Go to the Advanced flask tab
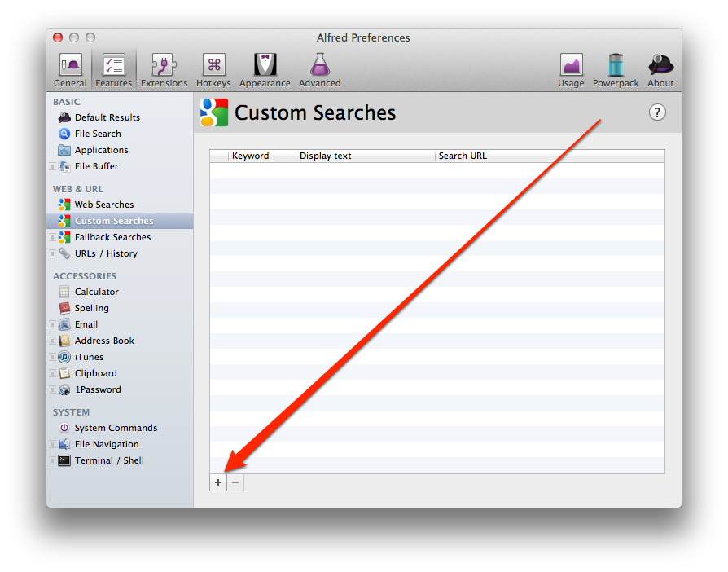 pyautogui.click(x=319, y=70)
